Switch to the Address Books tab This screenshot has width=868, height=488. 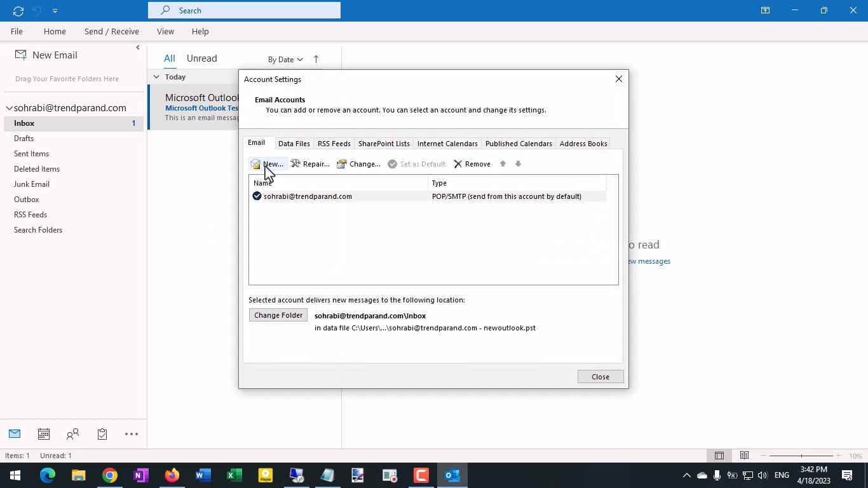(x=583, y=144)
